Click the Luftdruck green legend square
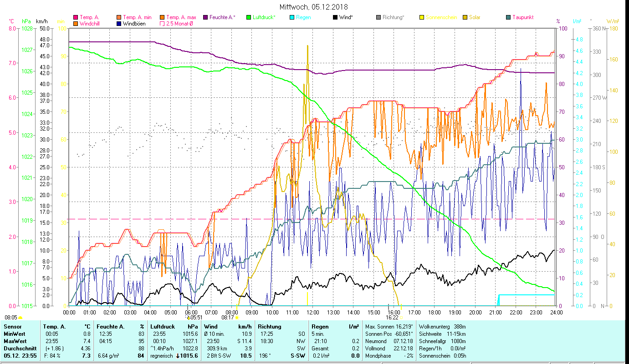Viewport: 629px width, 364px height. (249, 17)
